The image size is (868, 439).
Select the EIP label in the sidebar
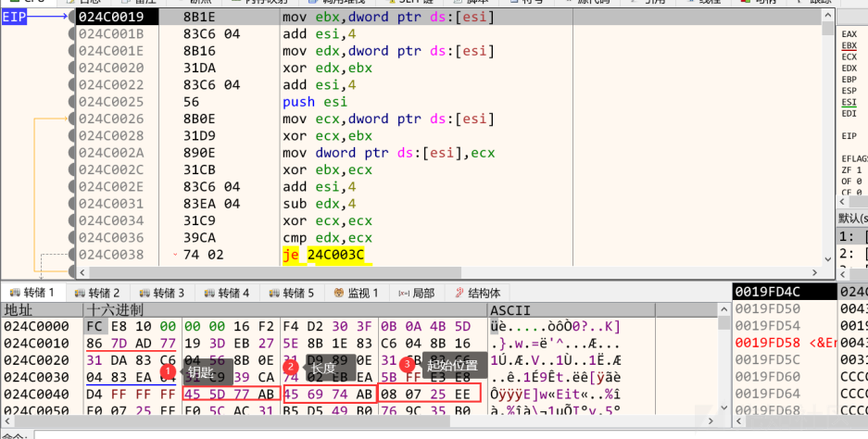(x=15, y=18)
